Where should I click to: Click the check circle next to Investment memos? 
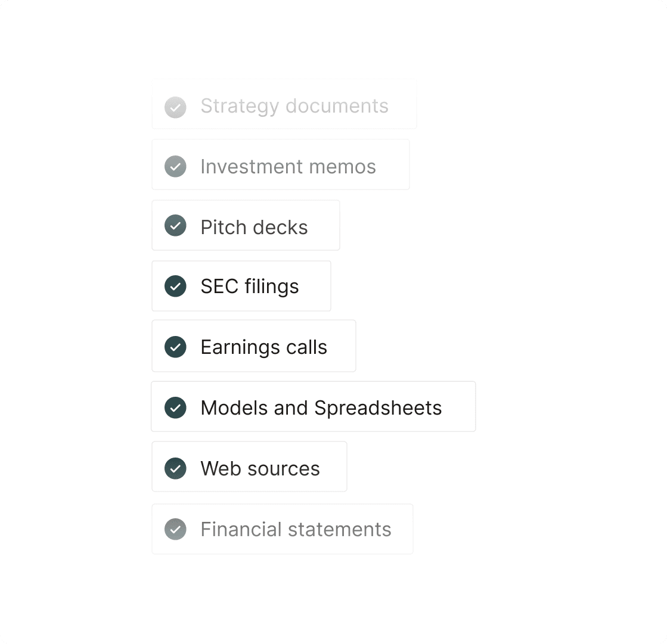coord(175,166)
